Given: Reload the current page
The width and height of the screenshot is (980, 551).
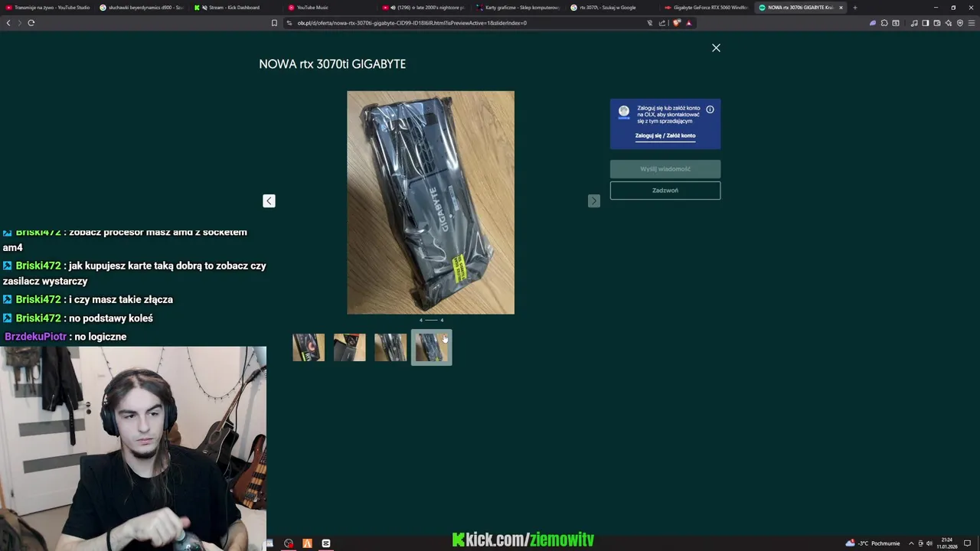Looking at the screenshot, I should 31,23.
